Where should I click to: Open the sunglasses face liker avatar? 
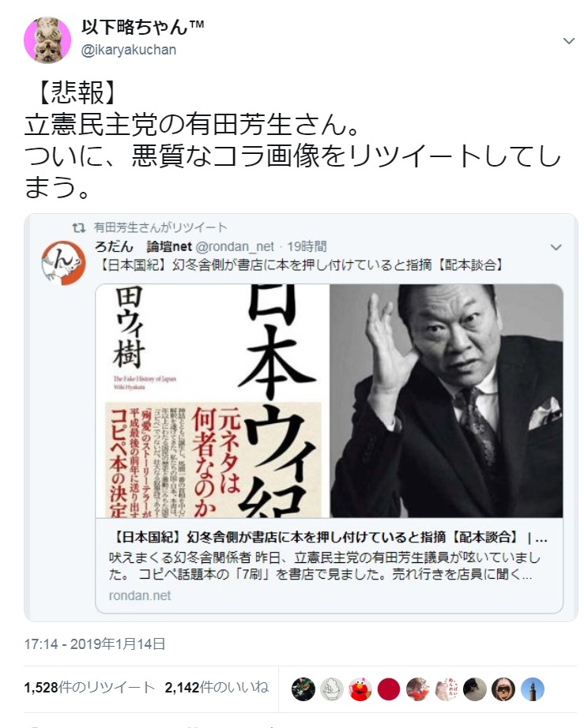(x=503, y=689)
